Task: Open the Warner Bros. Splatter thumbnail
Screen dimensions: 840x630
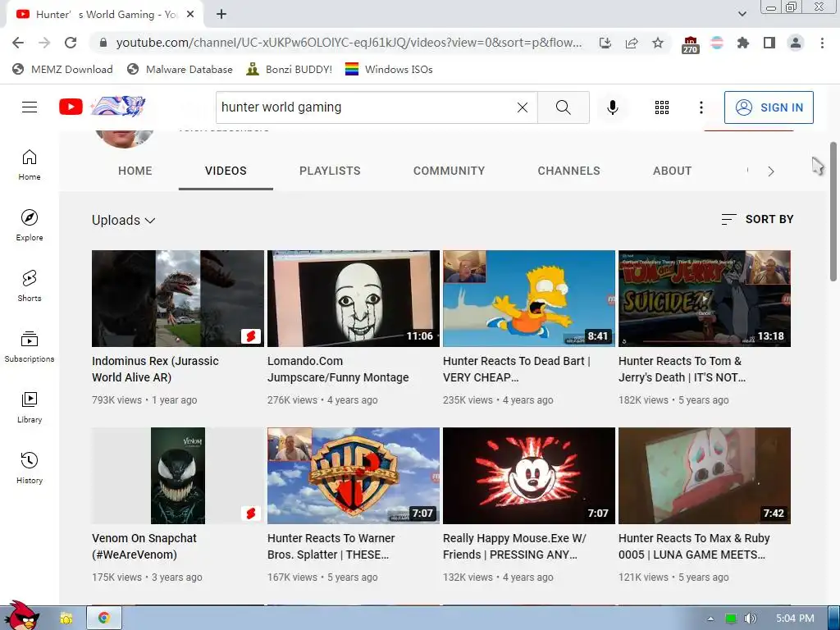Action: tap(354, 476)
